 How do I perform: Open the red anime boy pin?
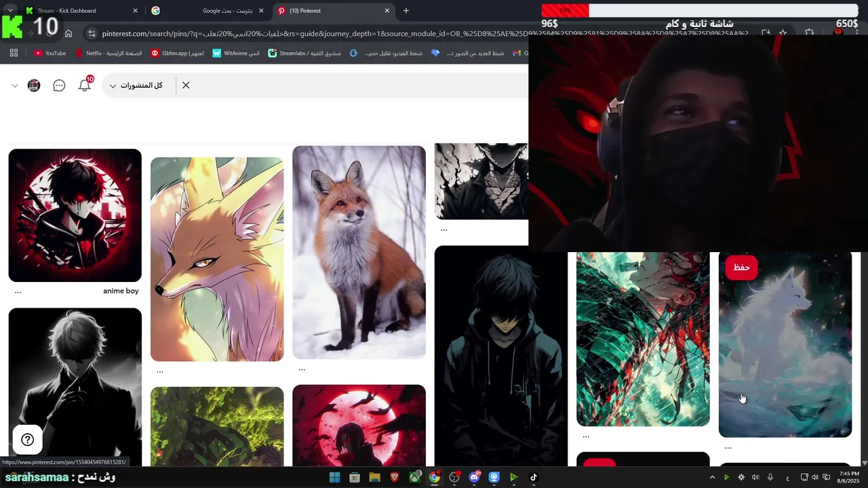(75, 216)
